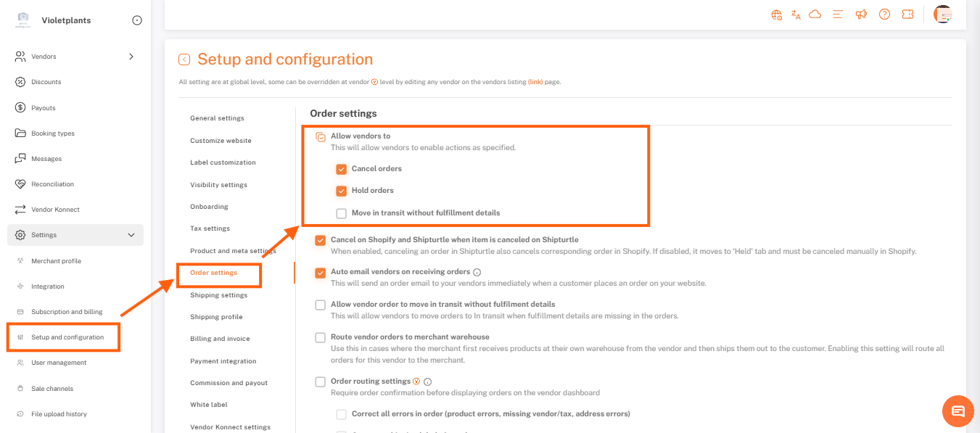The width and height of the screenshot is (980, 433).
Task: Expand the Vendors sidebar chevron
Action: 131,57
